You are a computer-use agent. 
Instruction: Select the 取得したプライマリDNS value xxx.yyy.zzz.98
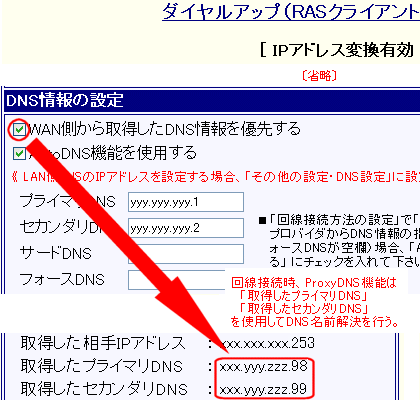click(263, 367)
